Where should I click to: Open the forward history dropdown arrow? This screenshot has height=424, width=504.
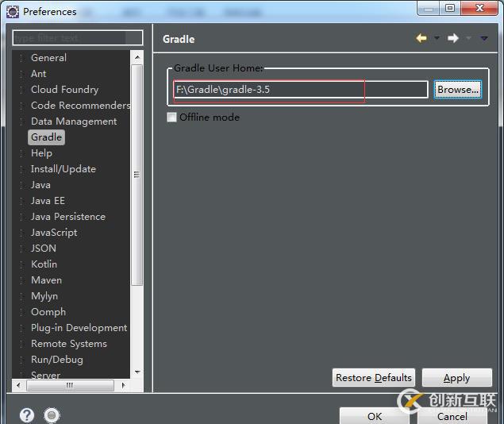coord(468,38)
